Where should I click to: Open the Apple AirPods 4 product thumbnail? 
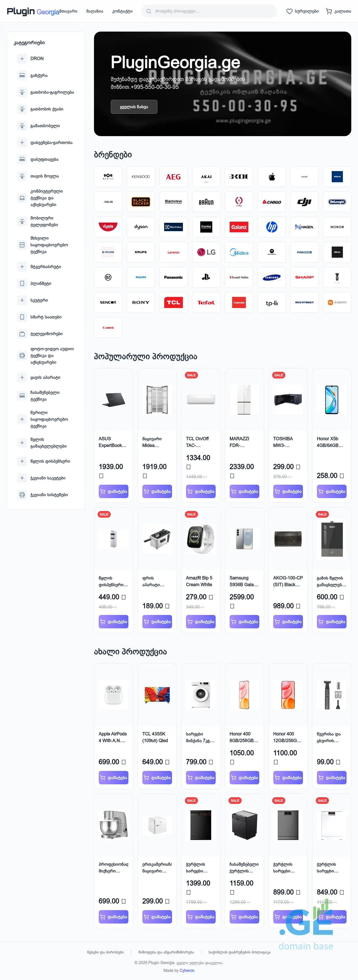point(114,694)
